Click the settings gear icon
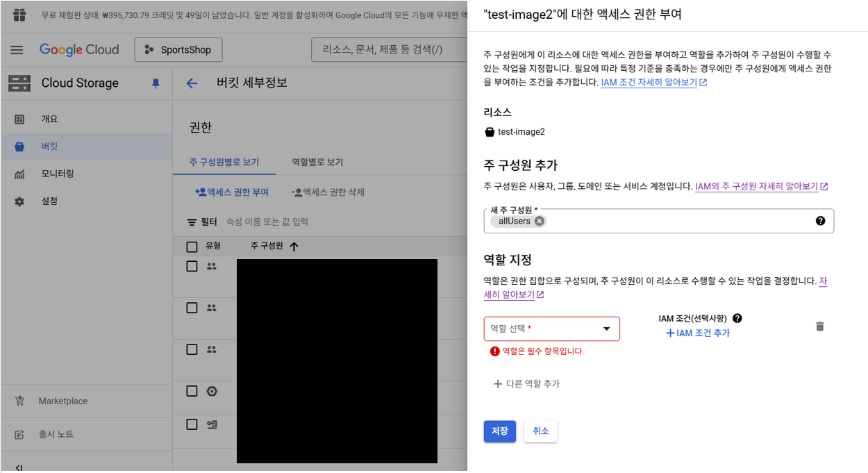This screenshot has width=868, height=473. (19, 201)
